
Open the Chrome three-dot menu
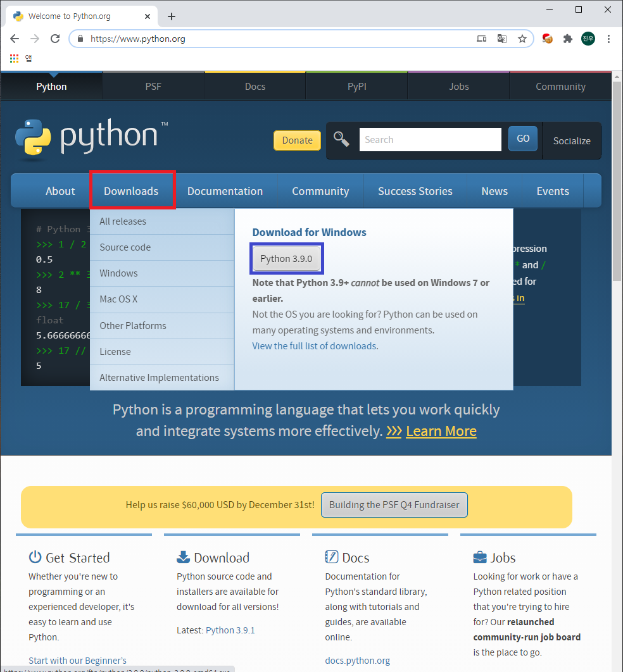[608, 39]
